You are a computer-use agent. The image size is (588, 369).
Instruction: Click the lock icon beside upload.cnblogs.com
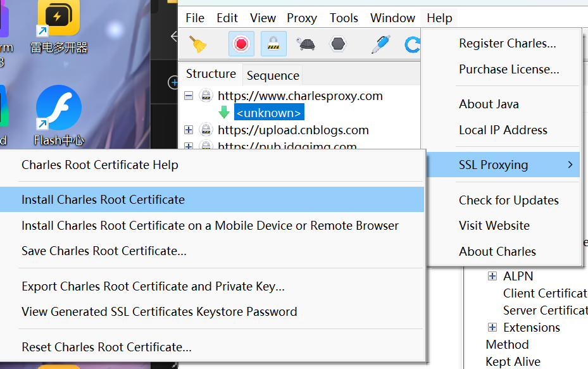coord(206,130)
